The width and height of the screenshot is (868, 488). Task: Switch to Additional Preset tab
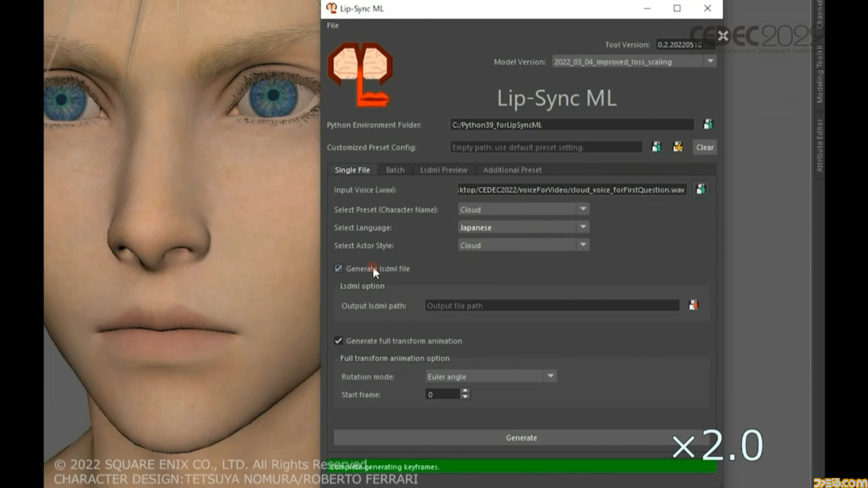(x=512, y=170)
